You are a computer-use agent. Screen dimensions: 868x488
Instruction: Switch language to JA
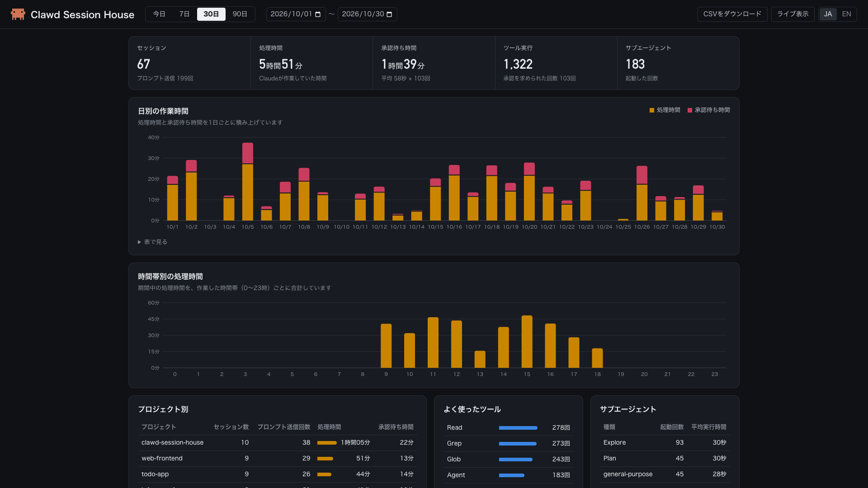(828, 14)
